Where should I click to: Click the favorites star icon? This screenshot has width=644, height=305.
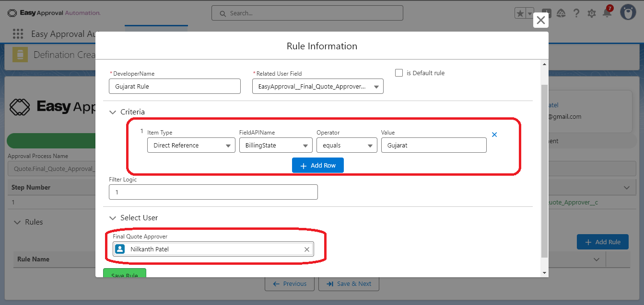[520, 13]
